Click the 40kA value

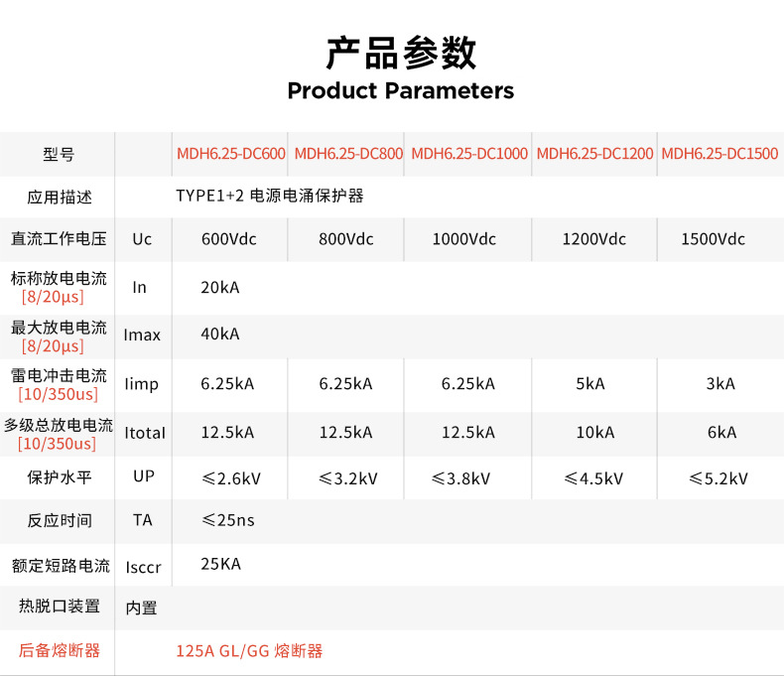point(220,334)
